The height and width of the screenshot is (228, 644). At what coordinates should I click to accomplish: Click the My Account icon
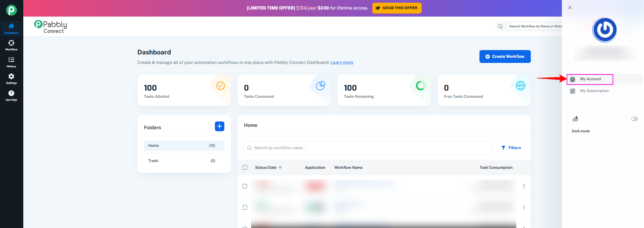click(572, 79)
